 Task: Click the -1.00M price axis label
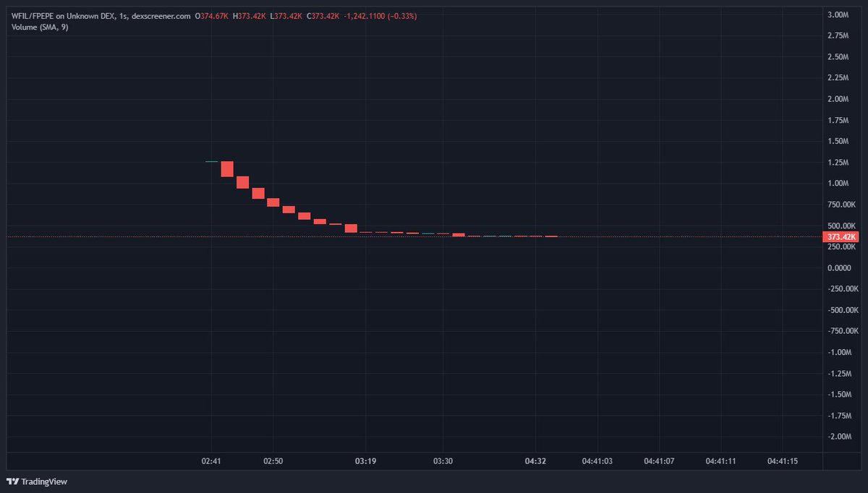839,352
